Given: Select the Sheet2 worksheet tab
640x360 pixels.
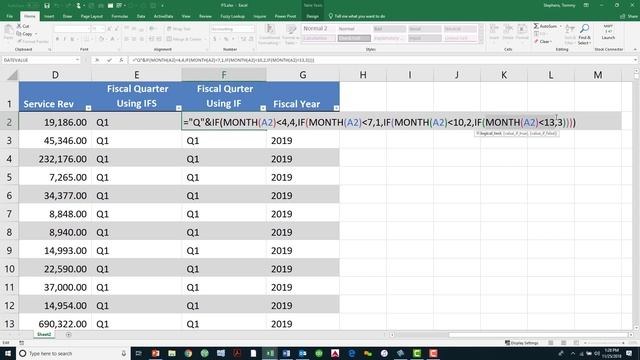Looking at the screenshot, I should [44, 334].
